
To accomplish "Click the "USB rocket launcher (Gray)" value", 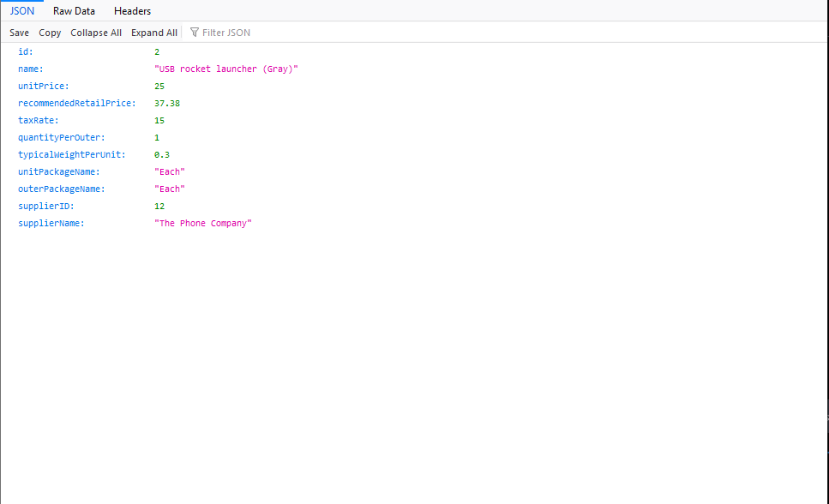I will coord(226,69).
